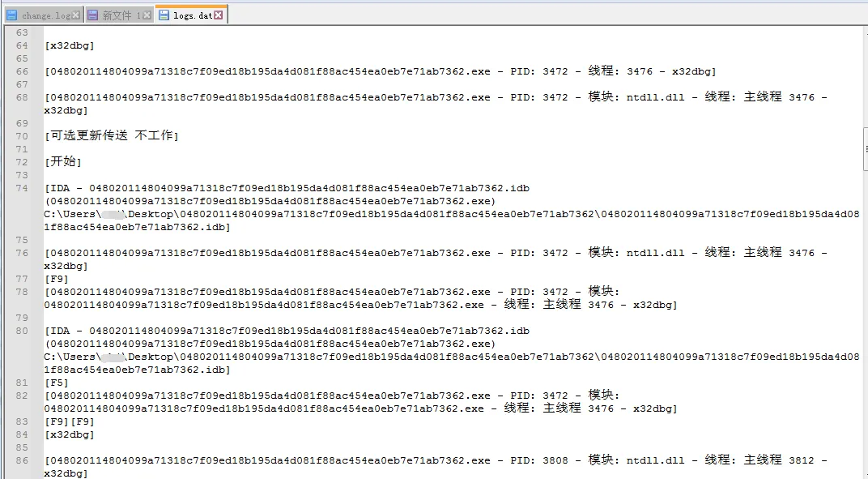Switch to the change.log tab
The image size is (868, 479).
[45, 15]
